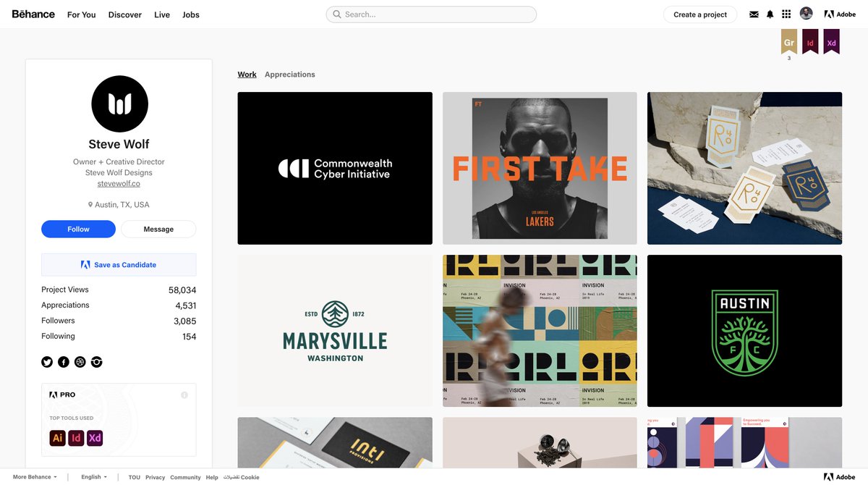
Task: Click the Appreciations count 4,531
Action: [x=185, y=305]
